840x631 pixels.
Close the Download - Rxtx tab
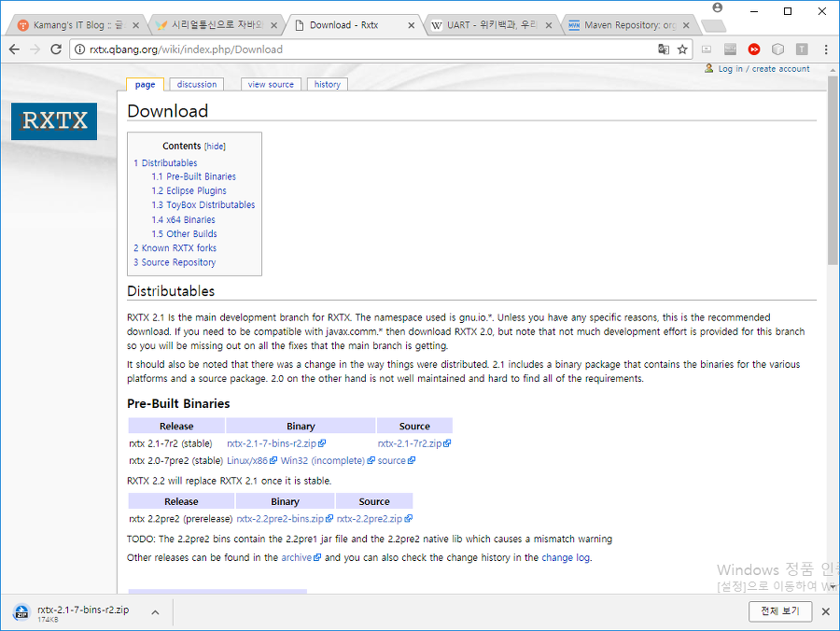(411, 25)
